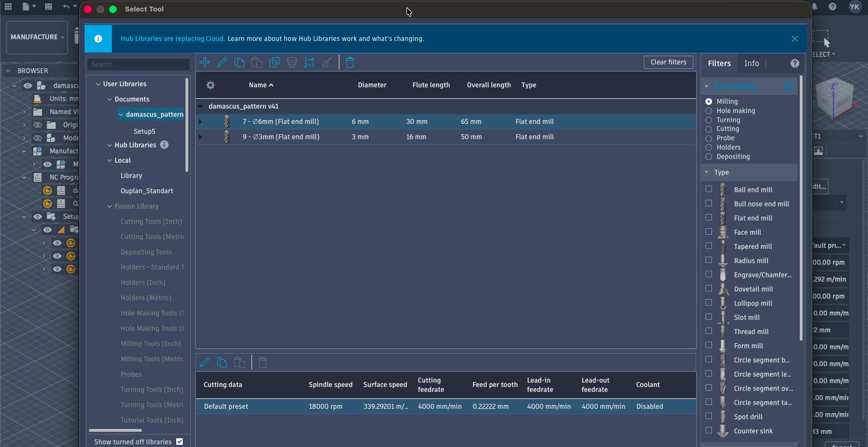Image resolution: width=868 pixels, height=447 pixels.
Task: Select the Hole making radio button
Action: coord(709,111)
